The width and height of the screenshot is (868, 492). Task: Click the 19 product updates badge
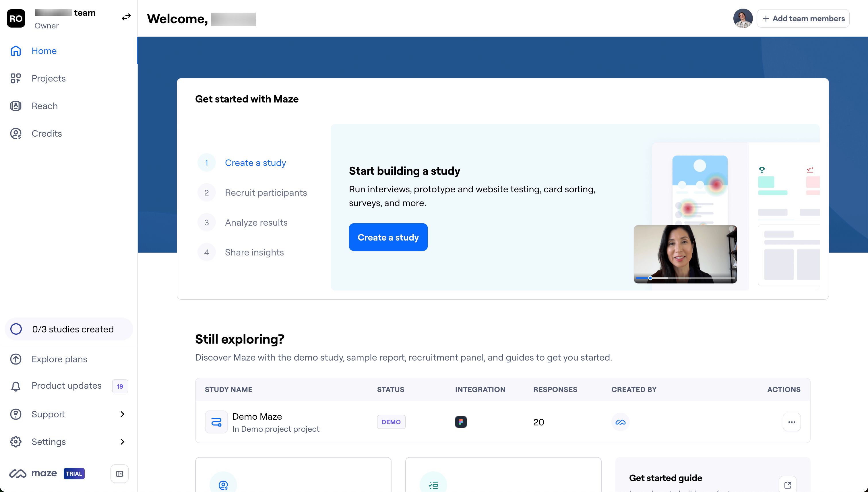120,386
